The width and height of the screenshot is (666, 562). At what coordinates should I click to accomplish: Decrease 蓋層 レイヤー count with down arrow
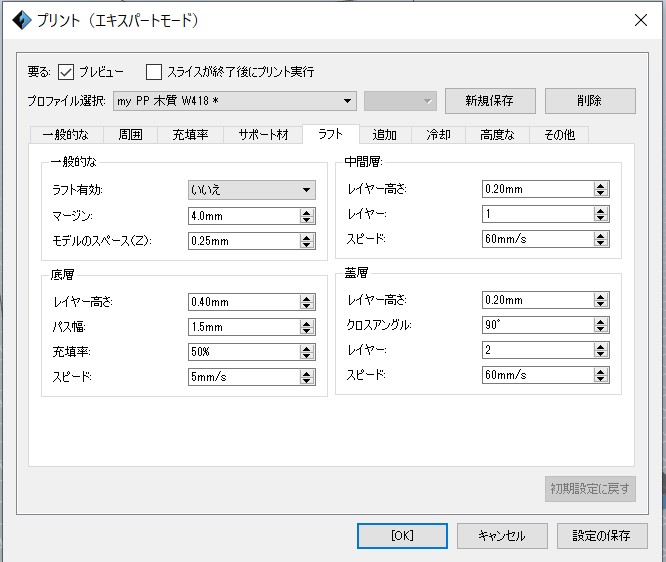(600, 354)
